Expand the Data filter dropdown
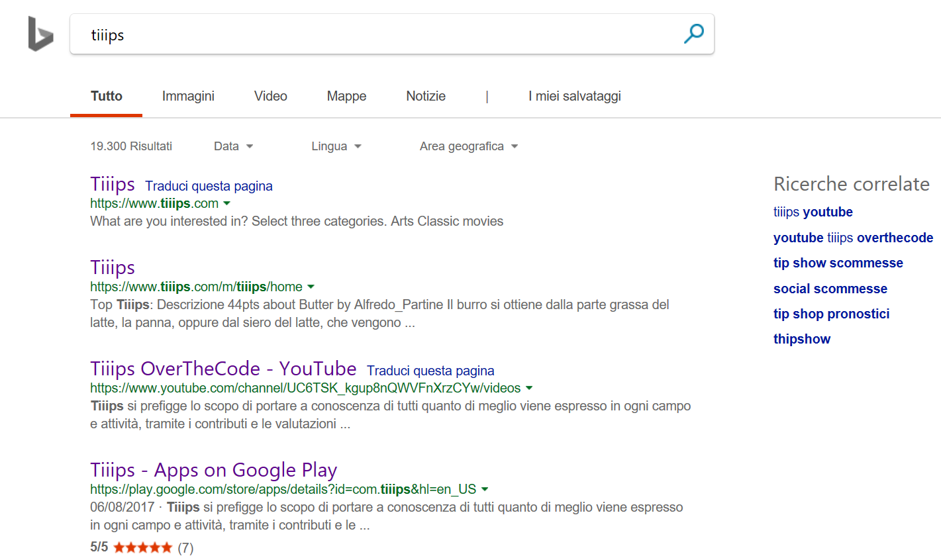This screenshot has height=560, width=941. tap(233, 146)
